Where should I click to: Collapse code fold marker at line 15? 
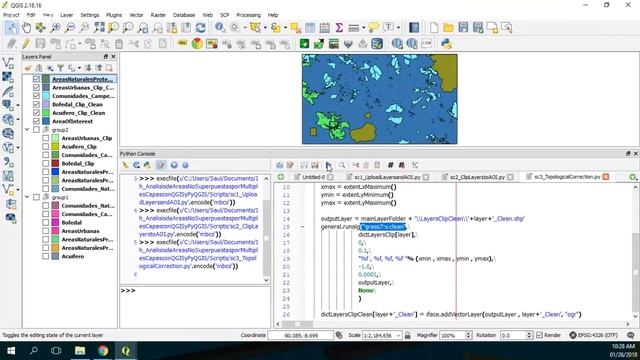click(x=302, y=227)
